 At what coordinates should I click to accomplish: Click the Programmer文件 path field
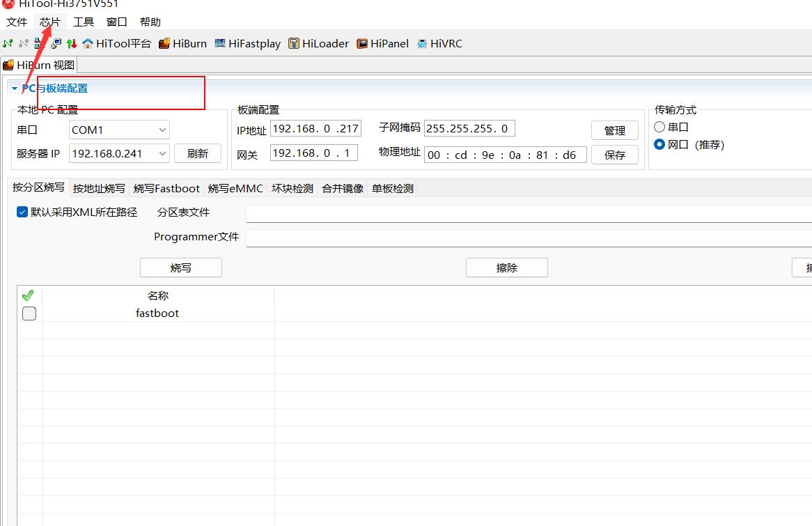tap(529, 238)
